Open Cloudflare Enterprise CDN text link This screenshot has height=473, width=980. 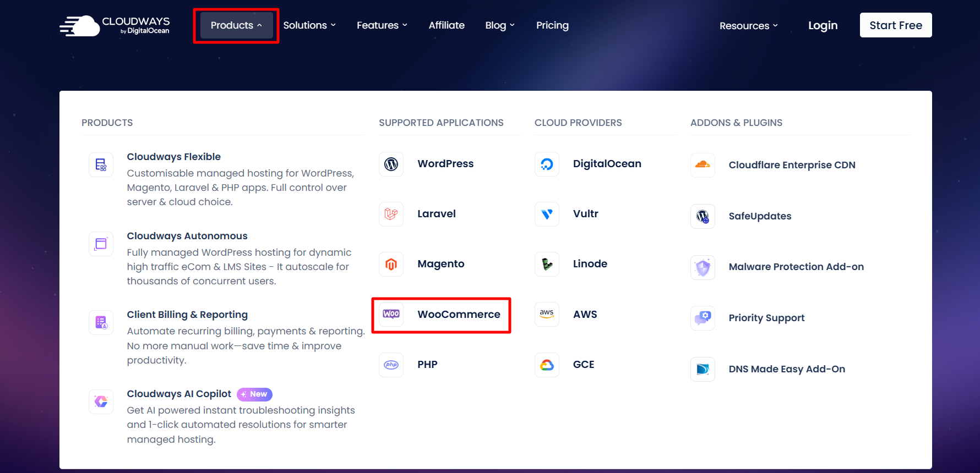792,165
